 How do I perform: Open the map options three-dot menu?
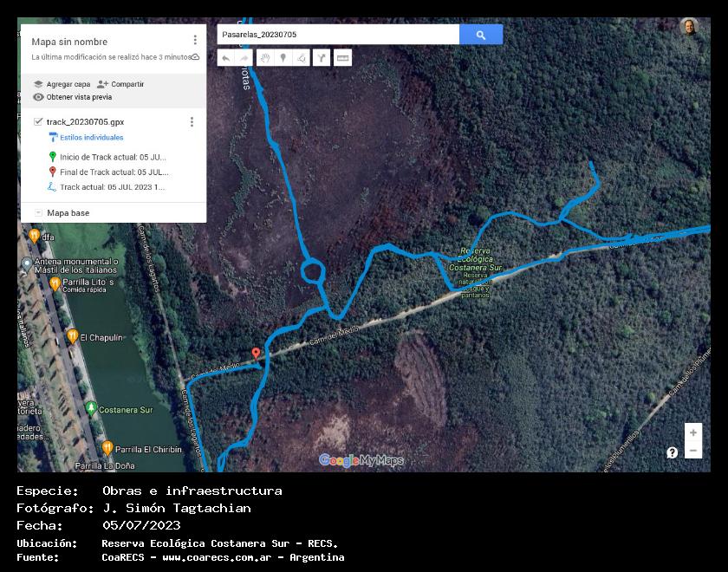click(195, 40)
